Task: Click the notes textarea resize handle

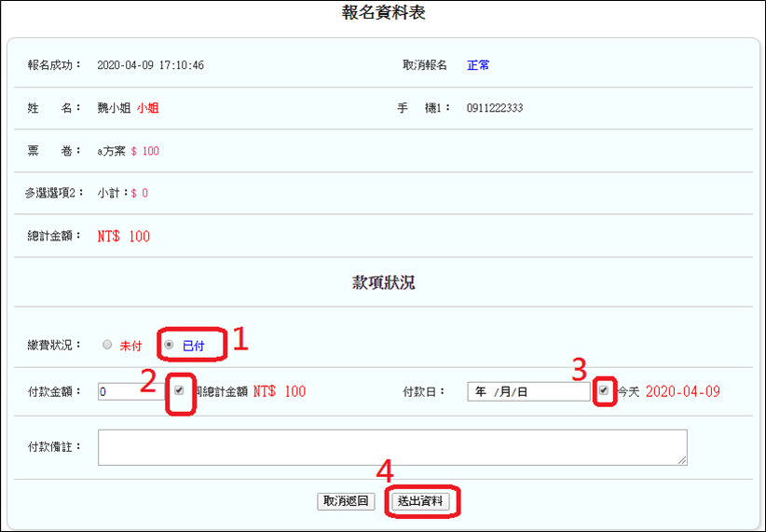Action: tap(683, 460)
